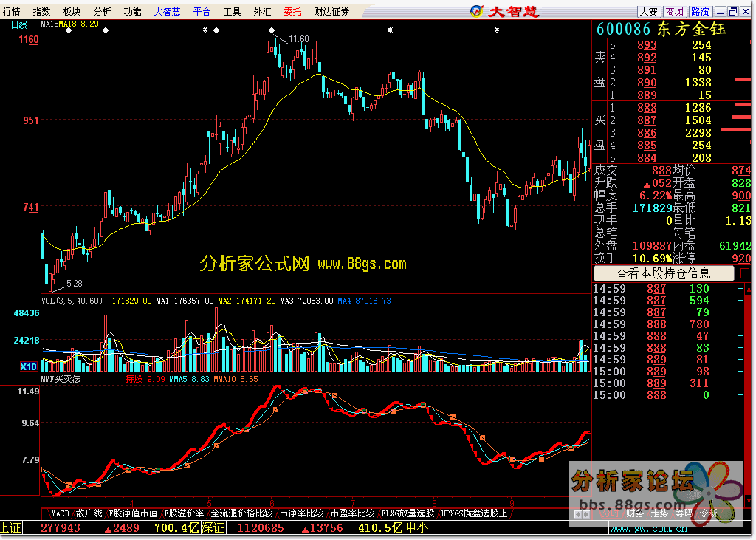Click the diamond marker above the 11.60 peak
Screen dimensions: 756x540
click(272, 30)
